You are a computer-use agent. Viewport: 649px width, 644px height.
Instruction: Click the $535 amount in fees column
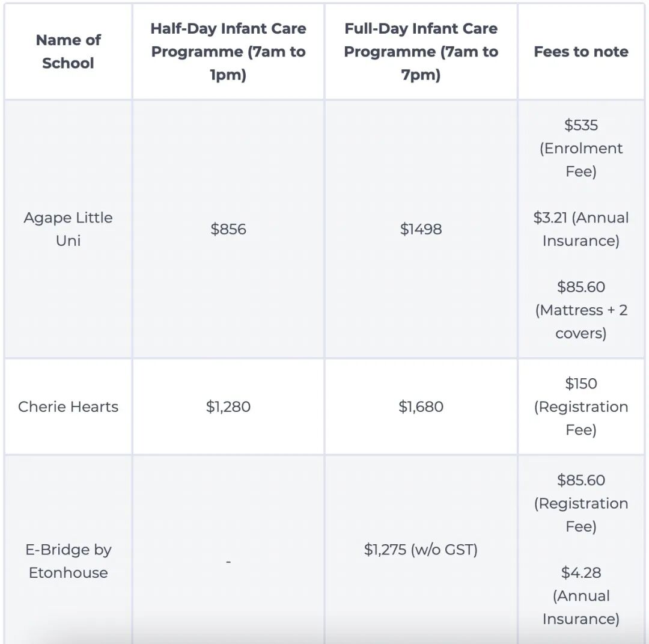click(580, 125)
